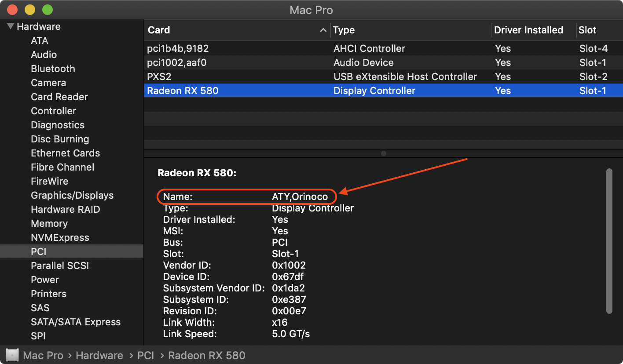623x364 pixels.
Task: Select Fibre Channel in the sidebar
Action: (62, 167)
